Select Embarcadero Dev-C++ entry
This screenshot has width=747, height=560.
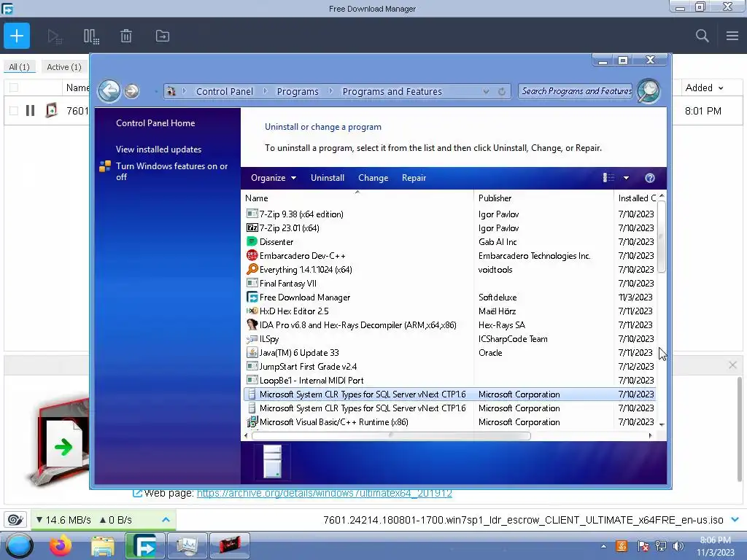(x=449, y=256)
